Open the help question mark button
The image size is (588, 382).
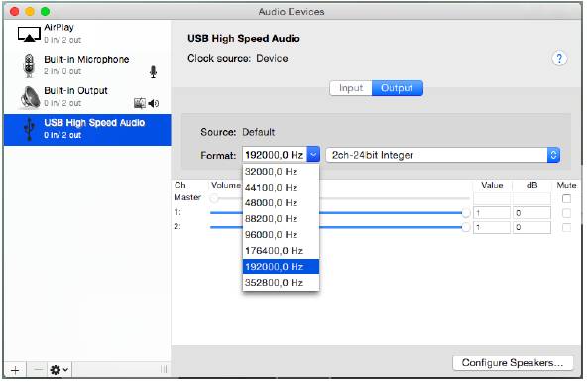coord(559,59)
